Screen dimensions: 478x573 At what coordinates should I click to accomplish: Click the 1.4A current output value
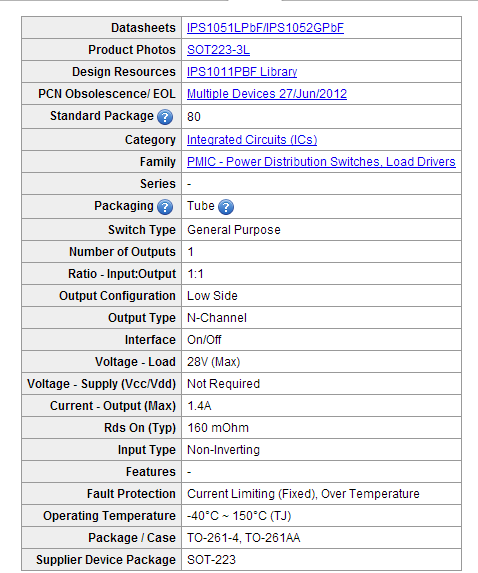pyautogui.click(x=199, y=406)
